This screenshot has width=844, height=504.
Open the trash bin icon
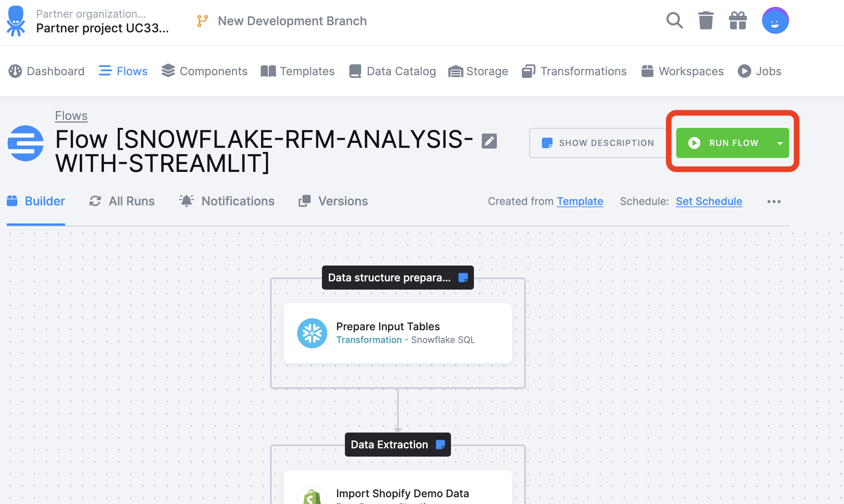pyautogui.click(x=706, y=20)
